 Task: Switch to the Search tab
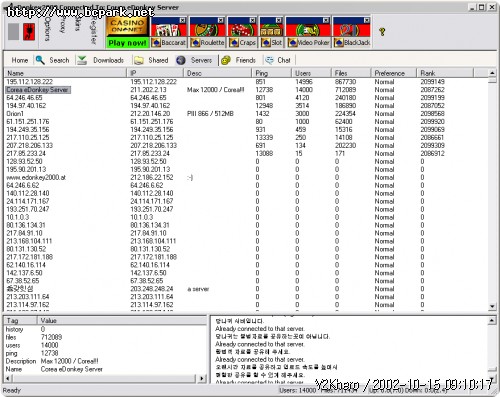(59, 60)
